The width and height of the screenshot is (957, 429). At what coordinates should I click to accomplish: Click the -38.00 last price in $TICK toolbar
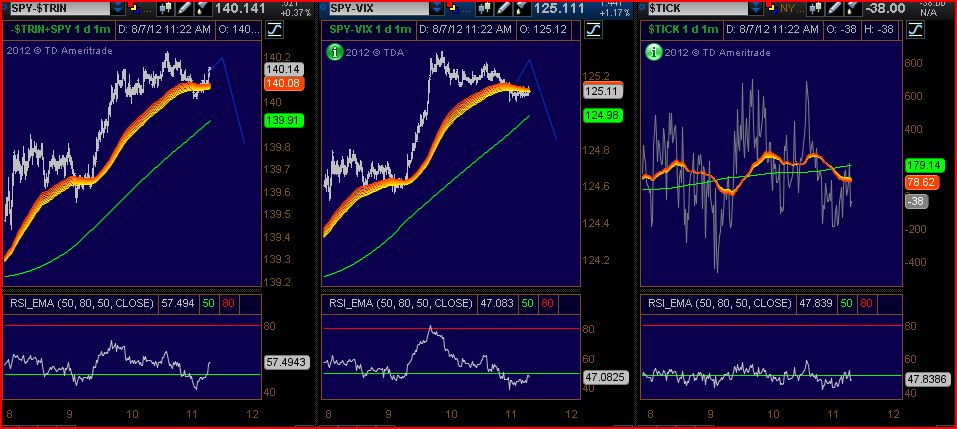tap(885, 9)
